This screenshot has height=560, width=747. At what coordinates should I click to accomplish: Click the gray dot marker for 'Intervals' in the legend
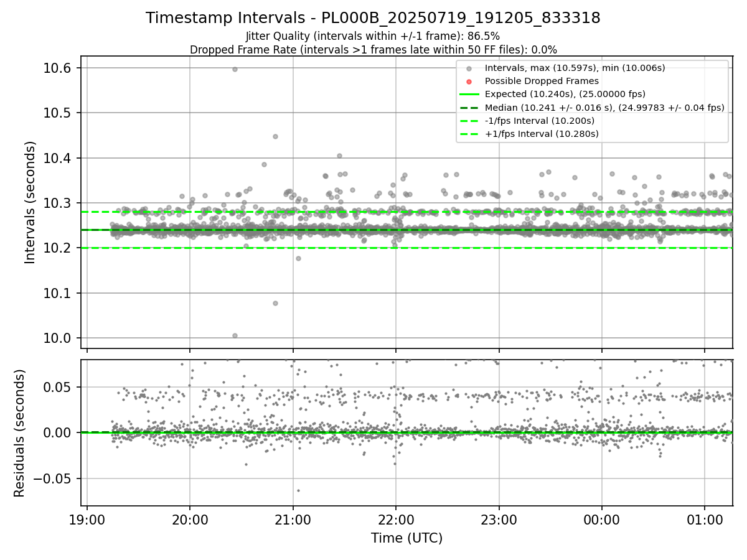click(469, 68)
